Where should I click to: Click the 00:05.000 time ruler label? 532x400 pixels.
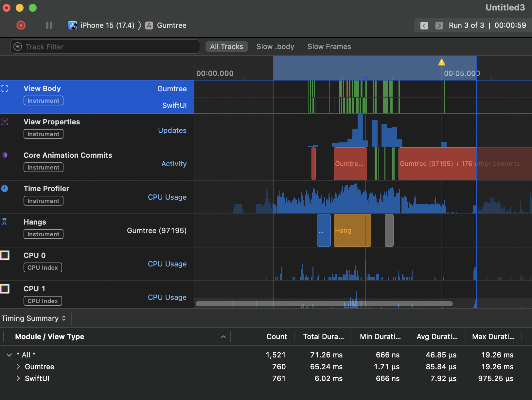pos(462,73)
